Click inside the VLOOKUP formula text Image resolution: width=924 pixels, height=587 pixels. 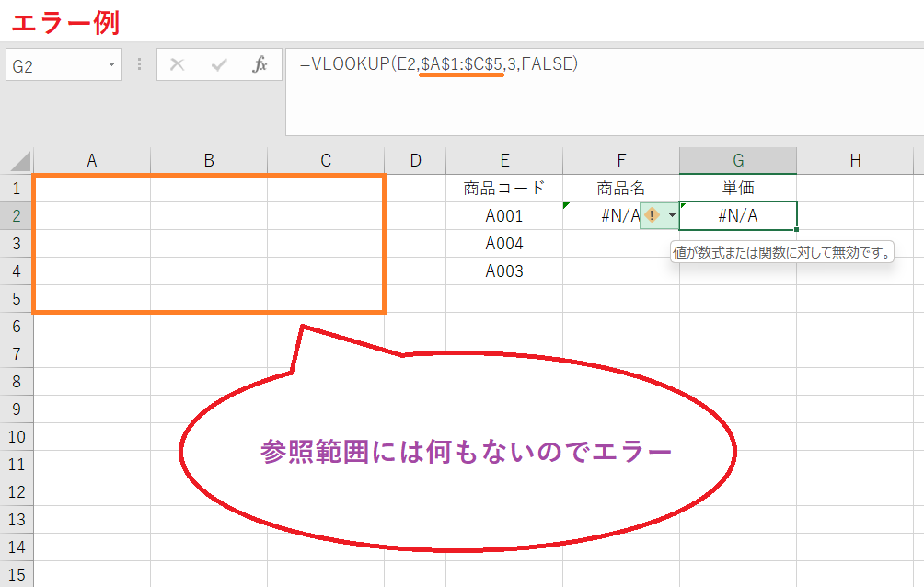438,64
